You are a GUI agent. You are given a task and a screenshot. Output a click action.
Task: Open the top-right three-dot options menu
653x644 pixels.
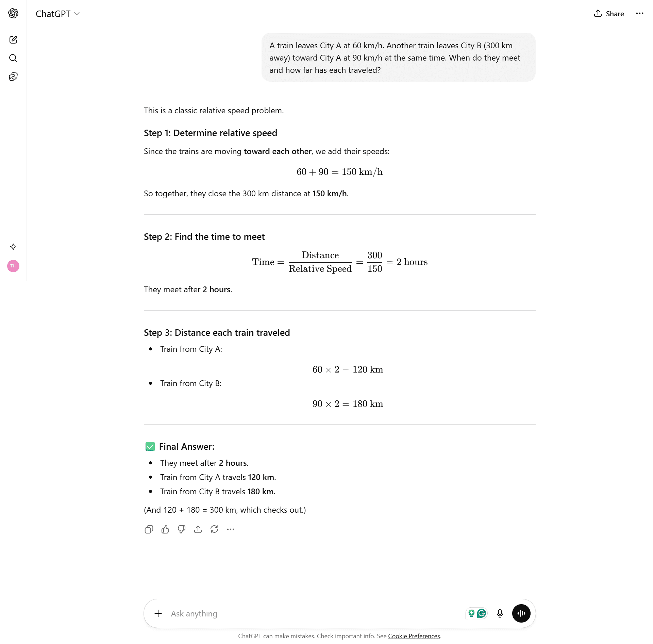pyautogui.click(x=640, y=14)
